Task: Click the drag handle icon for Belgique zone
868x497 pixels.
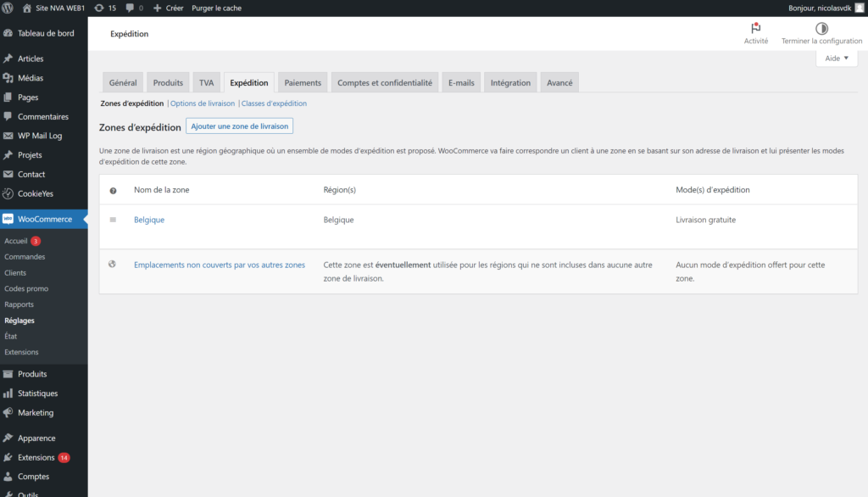Action: [113, 220]
